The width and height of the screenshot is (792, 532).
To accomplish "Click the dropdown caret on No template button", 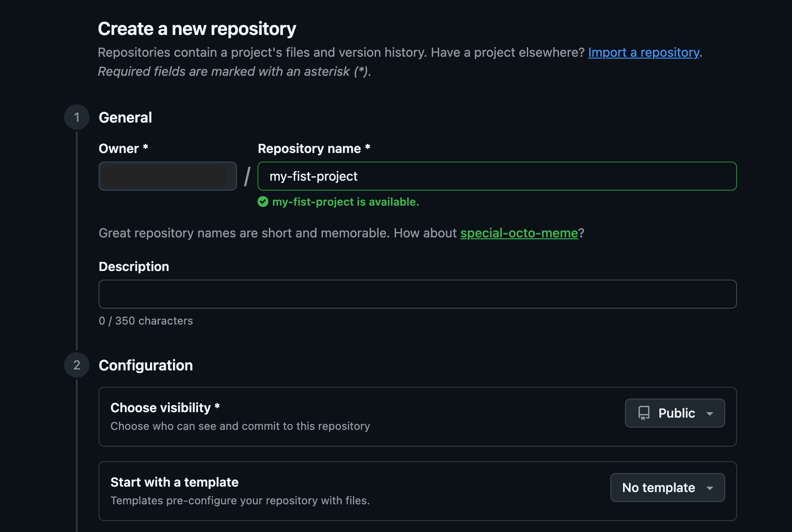I will coord(710,488).
